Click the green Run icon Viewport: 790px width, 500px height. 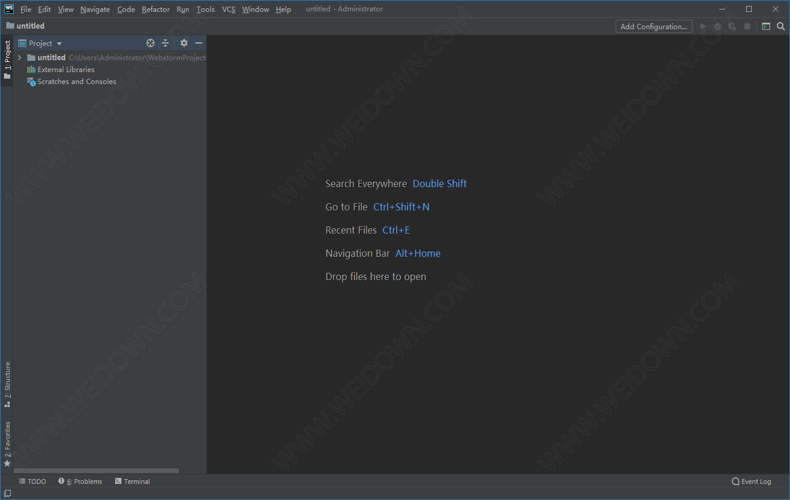click(703, 26)
